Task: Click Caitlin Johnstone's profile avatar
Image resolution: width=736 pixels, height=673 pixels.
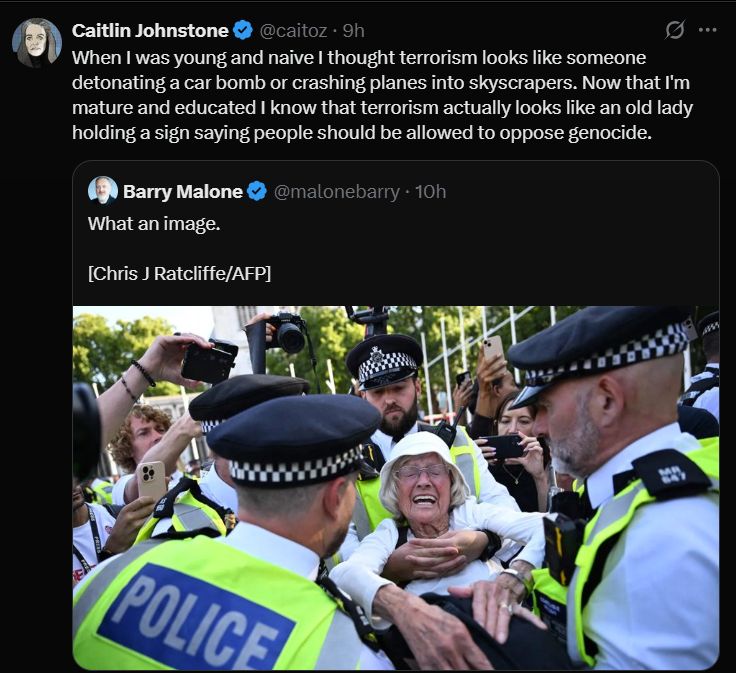Action: coord(37,43)
